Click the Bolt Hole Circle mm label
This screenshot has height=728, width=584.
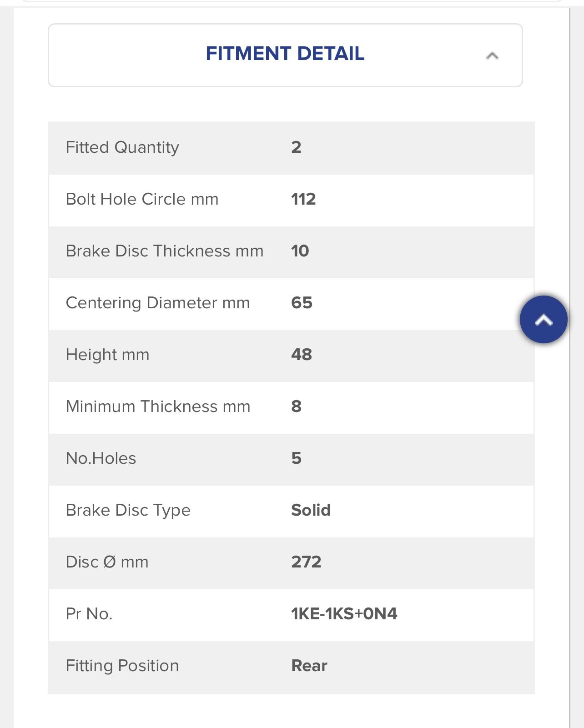[x=142, y=199]
